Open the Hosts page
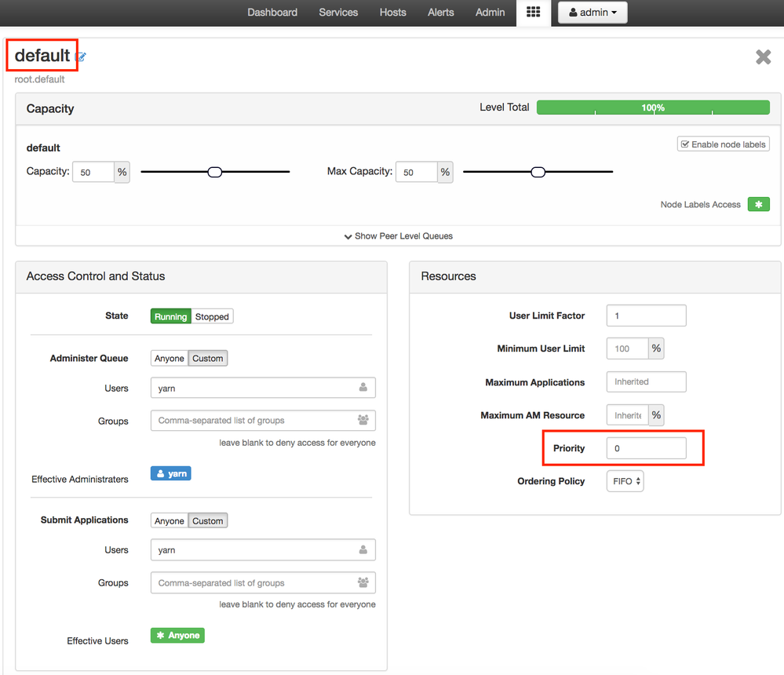Viewport: 784px width, 675px height. [x=392, y=12]
